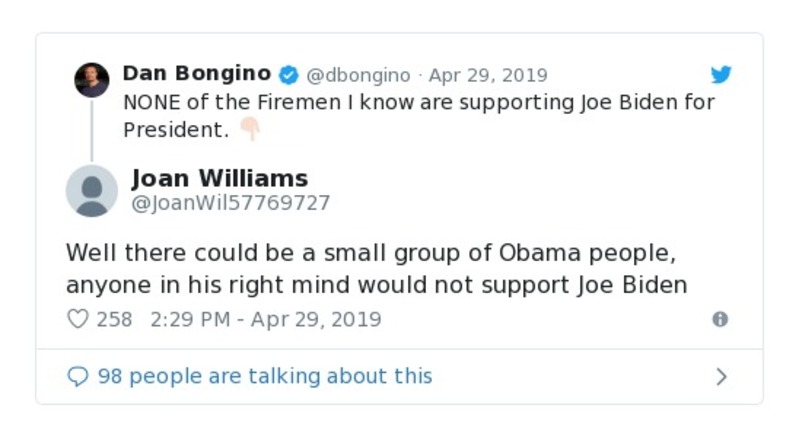Open "98 people are talking about this"
Screen dimensions: 799x443
click(x=265, y=376)
